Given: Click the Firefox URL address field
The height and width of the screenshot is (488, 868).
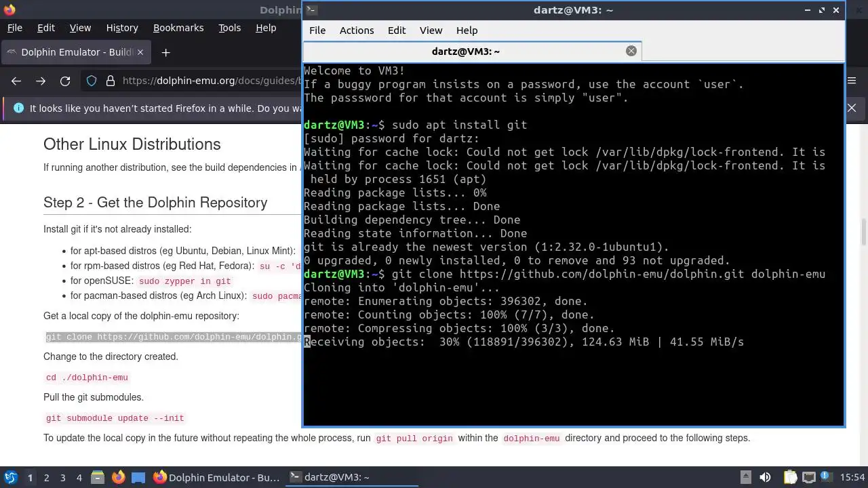Looking at the screenshot, I should click(x=210, y=81).
